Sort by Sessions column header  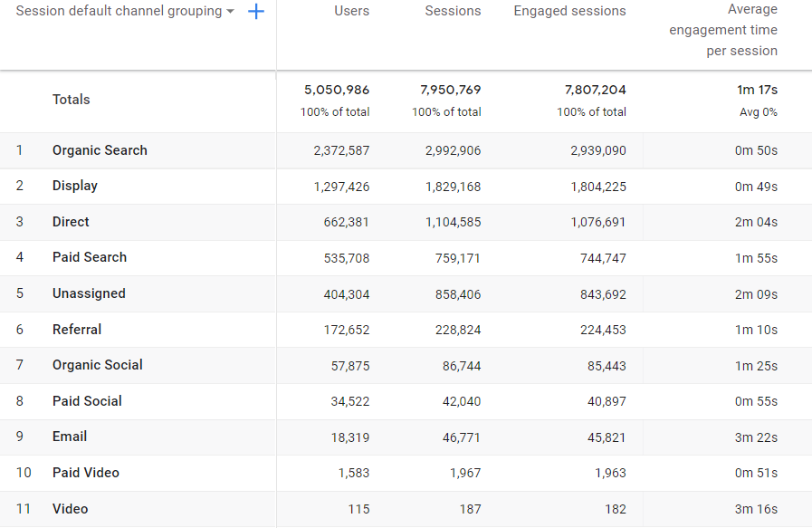(x=453, y=12)
